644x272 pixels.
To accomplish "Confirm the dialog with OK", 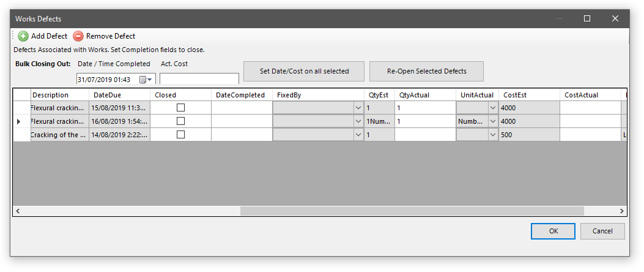I will click(553, 231).
